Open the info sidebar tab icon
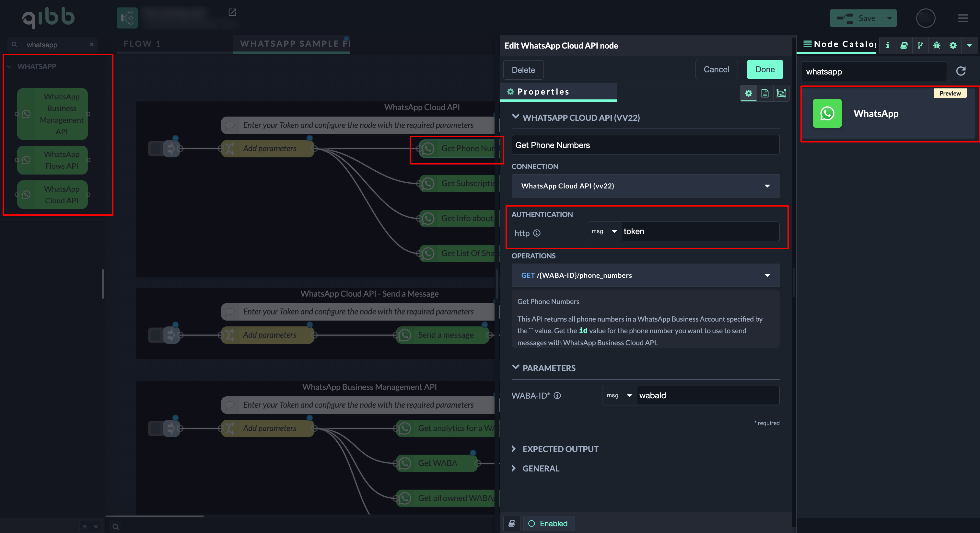 click(887, 45)
